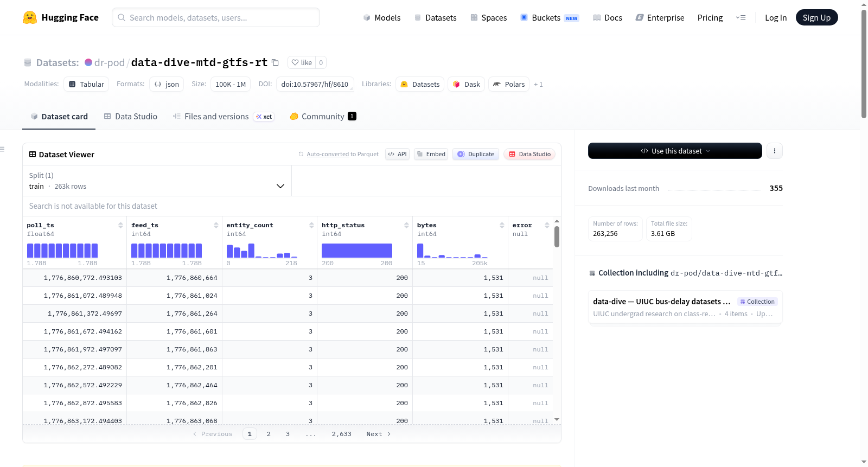The width and height of the screenshot is (868, 467).
Task: Click the Hugging Face logo icon
Action: [30, 17]
